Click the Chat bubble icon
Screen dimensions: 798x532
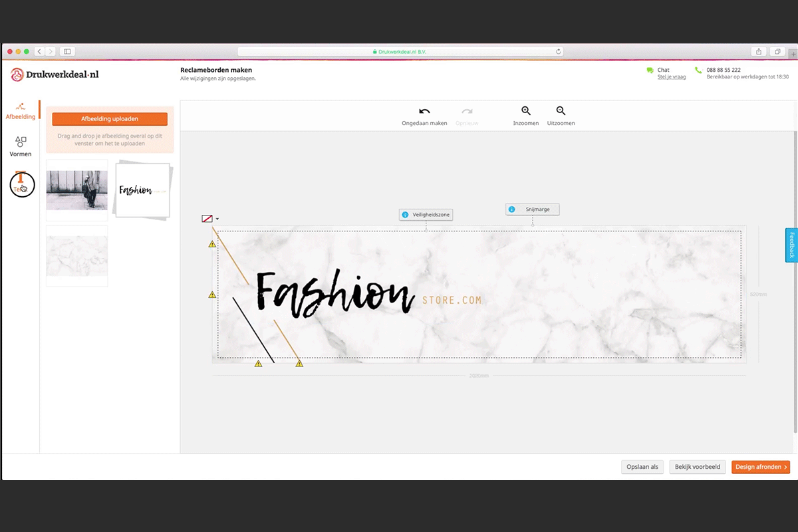(x=650, y=70)
